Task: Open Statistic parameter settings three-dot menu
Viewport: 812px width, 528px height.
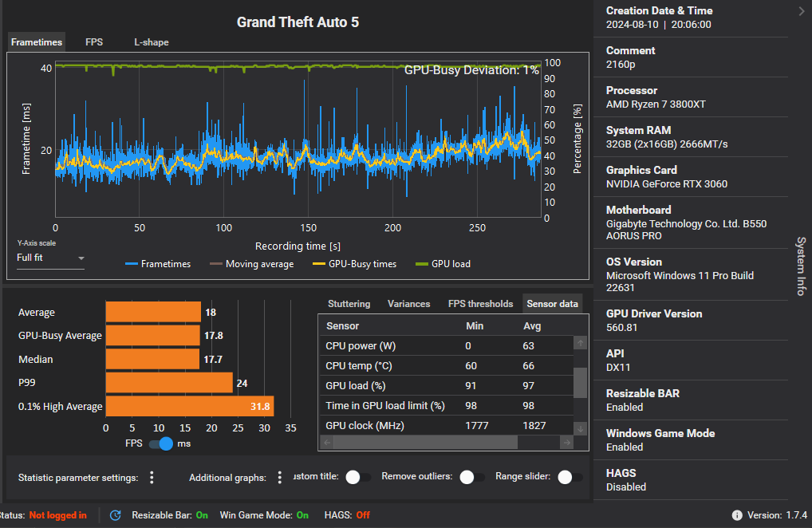Action: (x=152, y=477)
